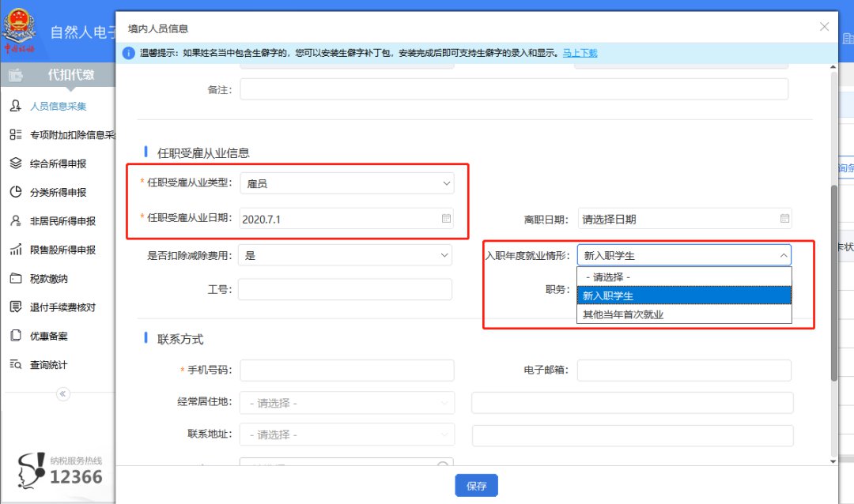
Task: Click the 马上下载 link
Action: pos(580,53)
